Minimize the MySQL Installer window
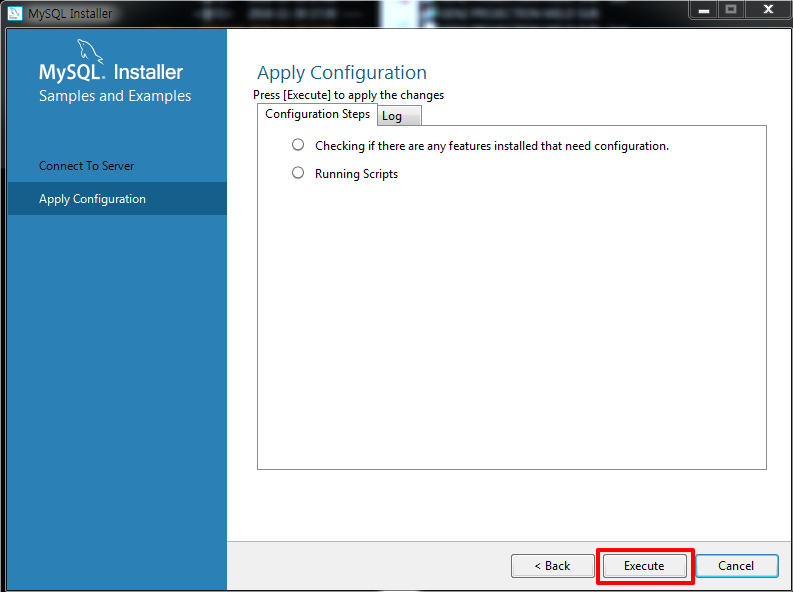The image size is (793, 592). point(703,10)
